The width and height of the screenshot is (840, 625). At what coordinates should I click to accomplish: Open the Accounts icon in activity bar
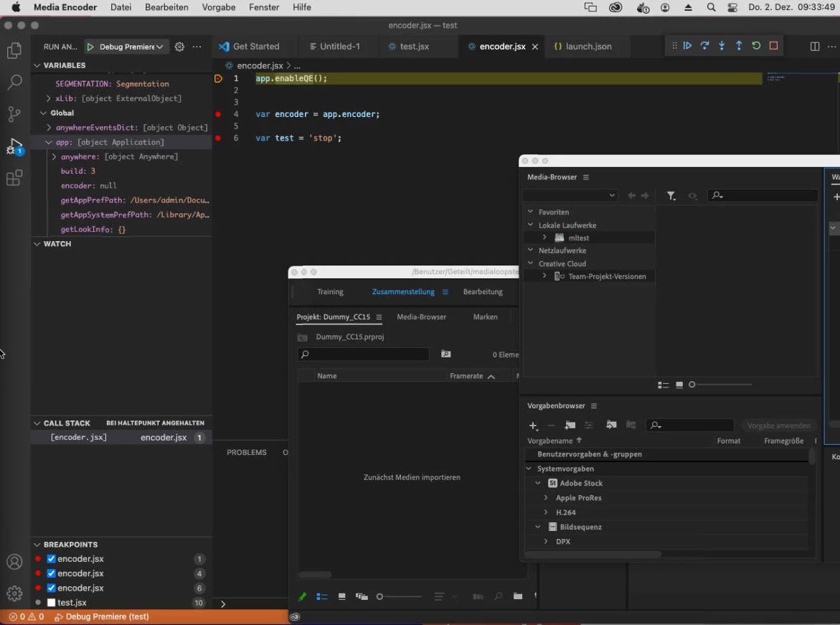pyautogui.click(x=14, y=561)
